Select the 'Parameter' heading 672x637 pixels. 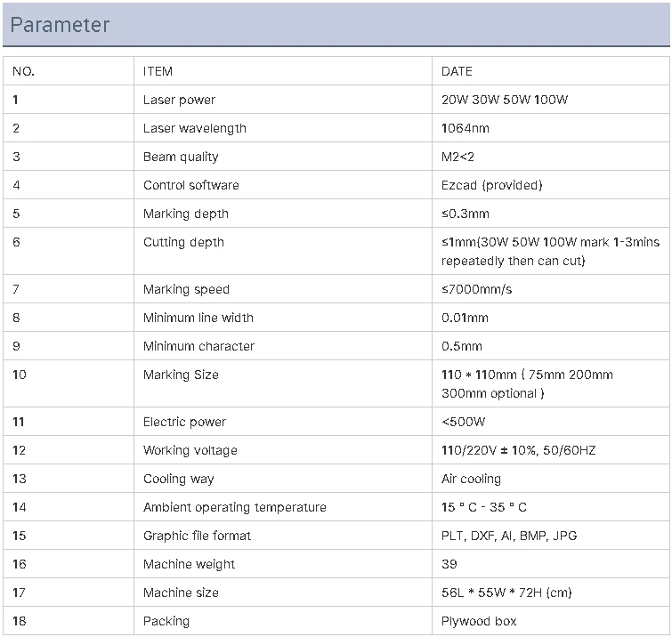tap(60, 25)
